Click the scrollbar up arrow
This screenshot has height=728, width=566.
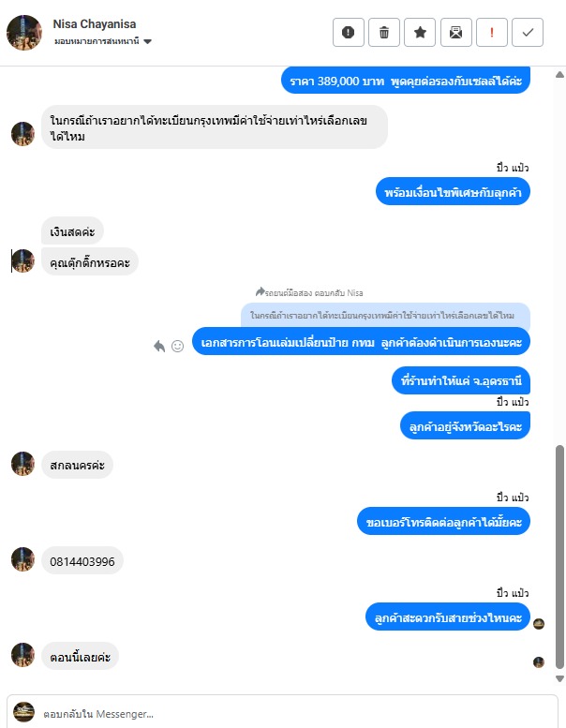(560, 75)
